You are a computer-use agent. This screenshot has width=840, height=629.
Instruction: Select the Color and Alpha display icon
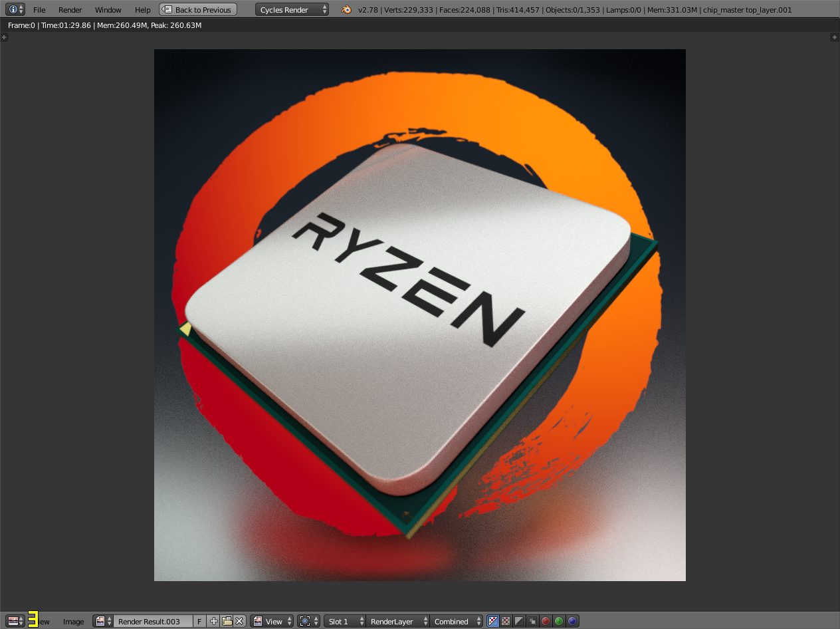pos(493,621)
